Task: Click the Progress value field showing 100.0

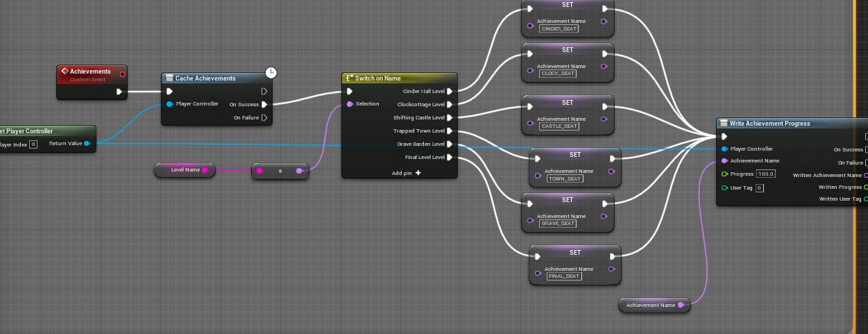Action: point(766,174)
